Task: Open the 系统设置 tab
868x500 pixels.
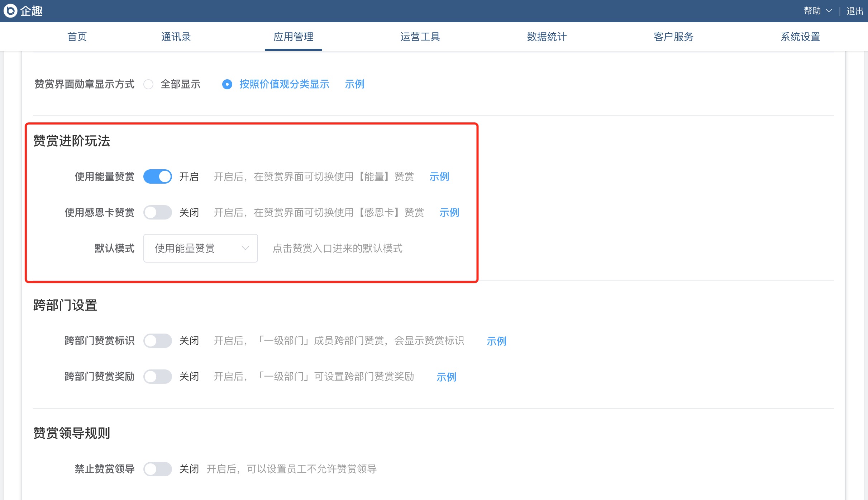Action: click(x=800, y=37)
